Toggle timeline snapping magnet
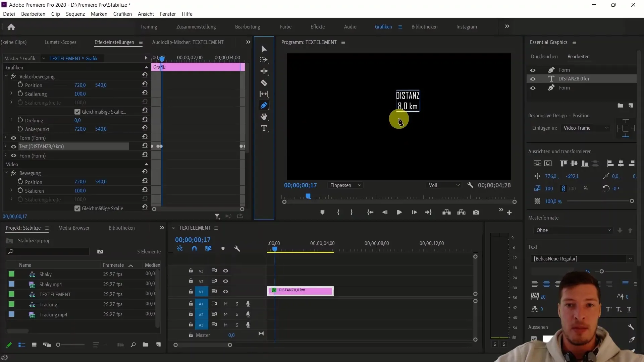The height and width of the screenshot is (362, 644). (x=194, y=249)
